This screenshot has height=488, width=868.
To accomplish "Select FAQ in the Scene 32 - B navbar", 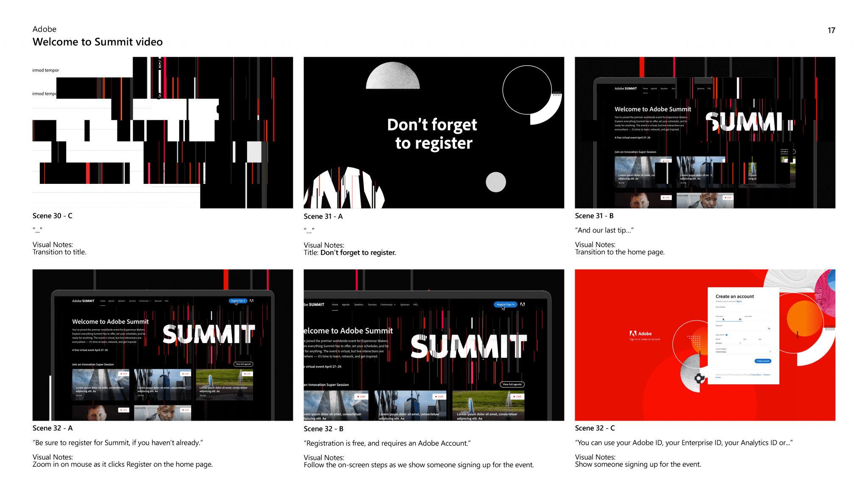I will (x=415, y=305).
